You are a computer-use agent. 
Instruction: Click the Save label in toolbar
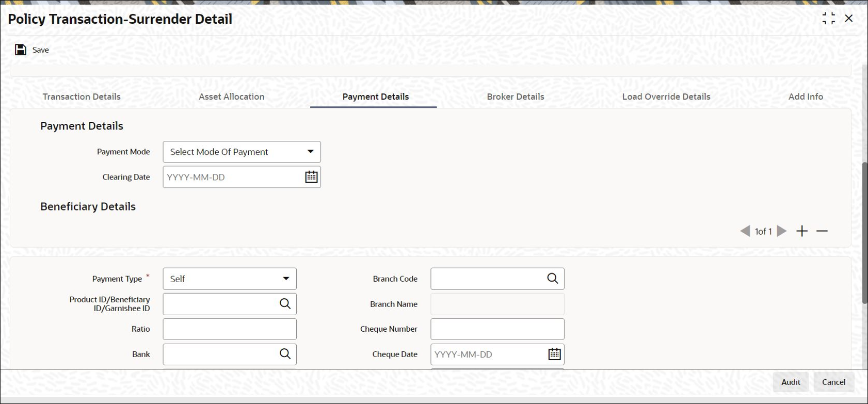point(41,50)
